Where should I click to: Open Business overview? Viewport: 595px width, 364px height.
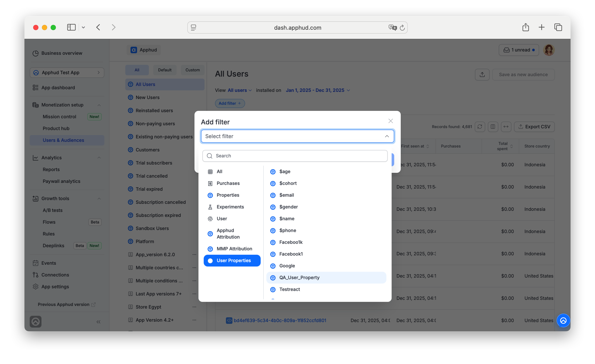point(67,53)
